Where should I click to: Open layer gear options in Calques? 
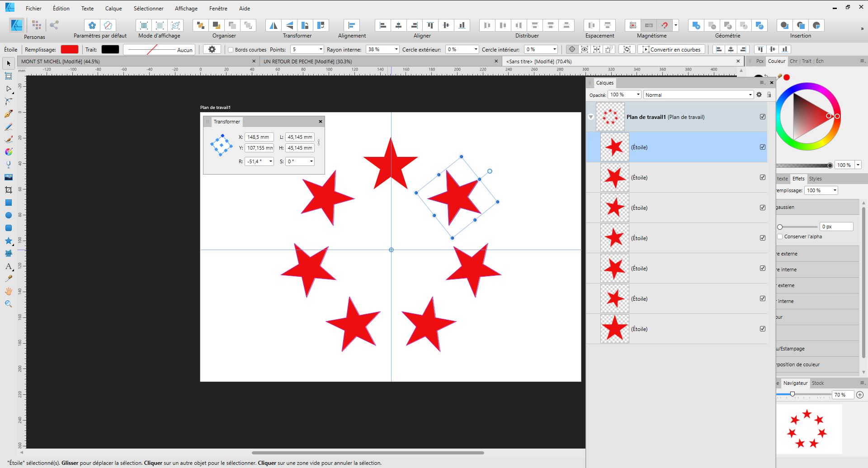tap(759, 95)
